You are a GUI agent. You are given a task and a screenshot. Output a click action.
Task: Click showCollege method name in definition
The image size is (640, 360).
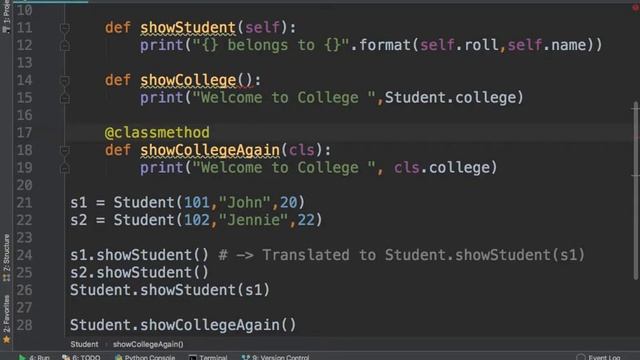[188, 80]
